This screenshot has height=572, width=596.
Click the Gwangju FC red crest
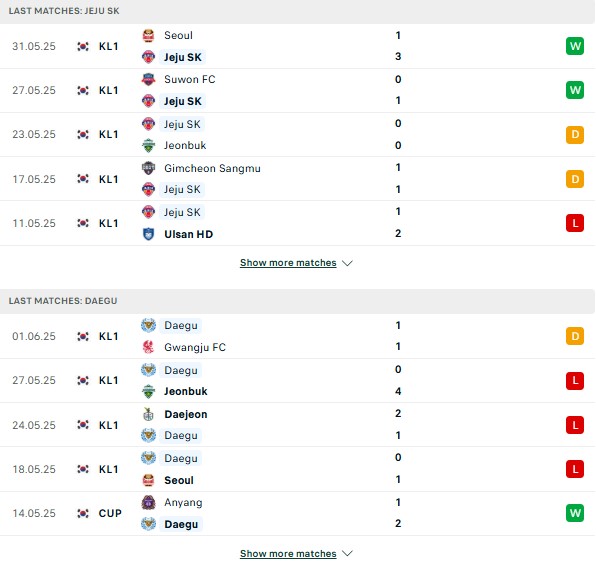tap(148, 347)
